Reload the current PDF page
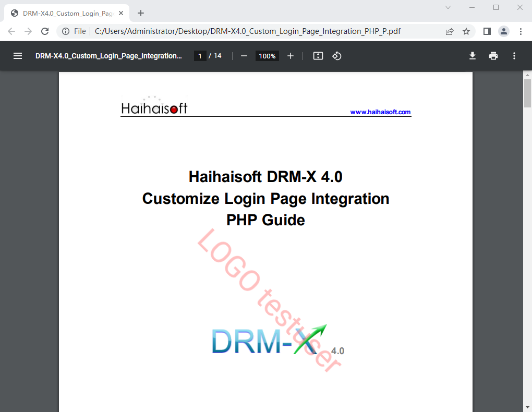The width and height of the screenshot is (532, 412). [45, 31]
